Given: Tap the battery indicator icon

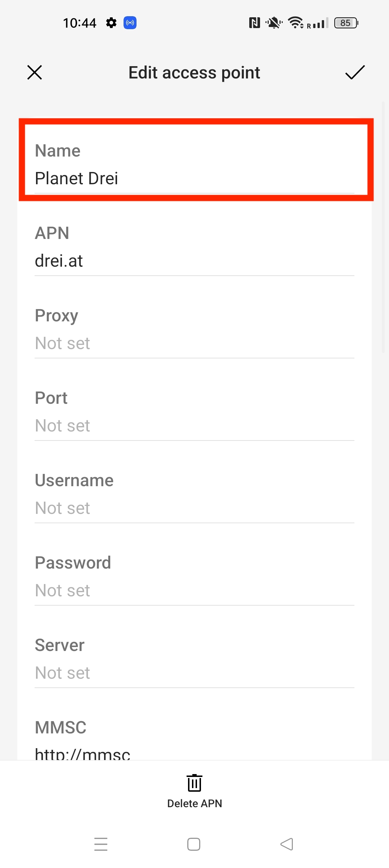Looking at the screenshot, I should 346,23.
